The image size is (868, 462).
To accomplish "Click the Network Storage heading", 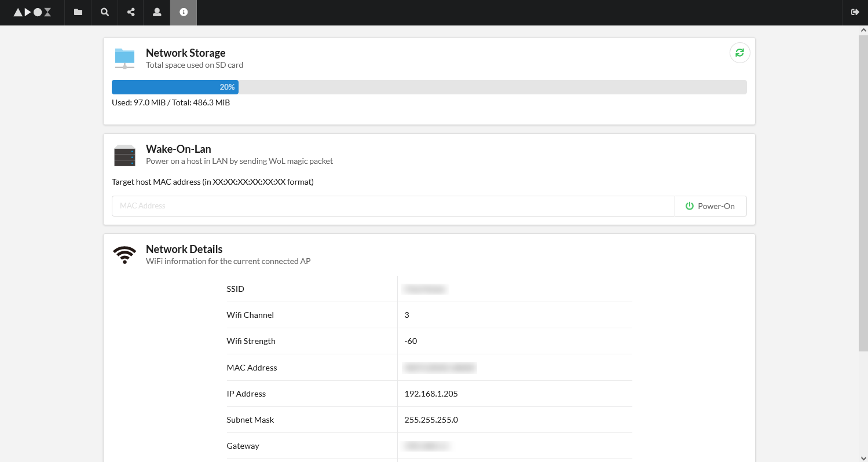I will (x=185, y=53).
